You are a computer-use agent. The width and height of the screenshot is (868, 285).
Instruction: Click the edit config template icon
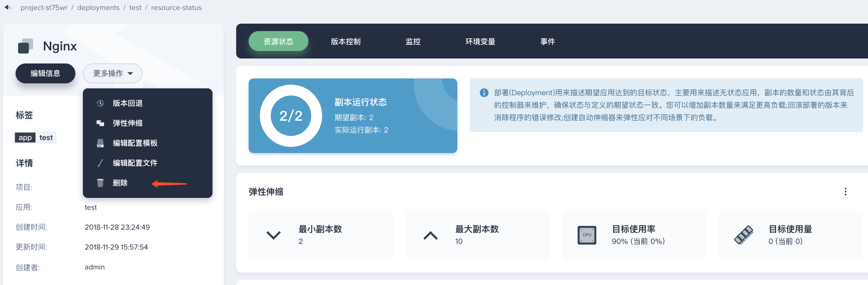[100, 143]
